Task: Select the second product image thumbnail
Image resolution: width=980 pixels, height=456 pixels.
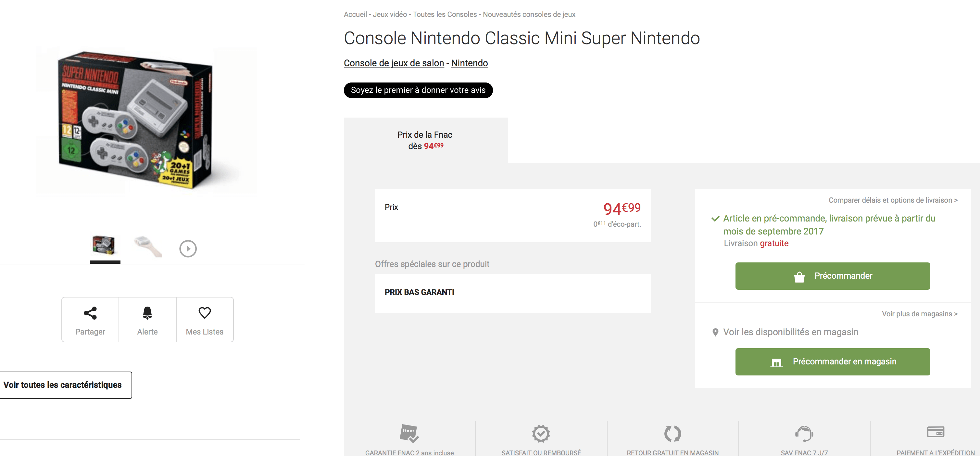Action: [148, 246]
